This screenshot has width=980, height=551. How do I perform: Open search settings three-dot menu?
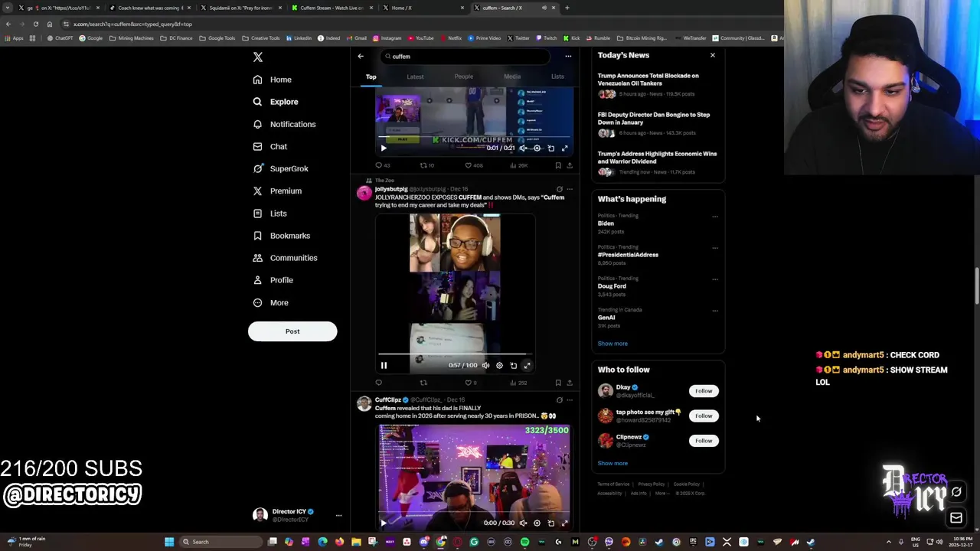(x=568, y=56)
